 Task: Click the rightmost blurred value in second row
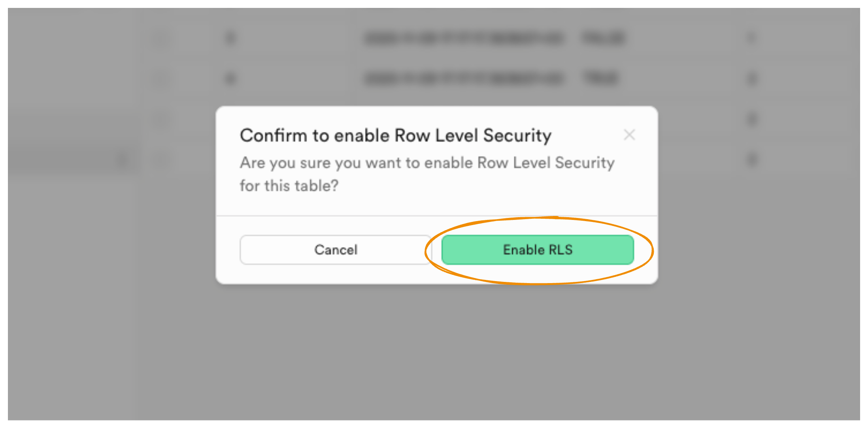(751, 79)
